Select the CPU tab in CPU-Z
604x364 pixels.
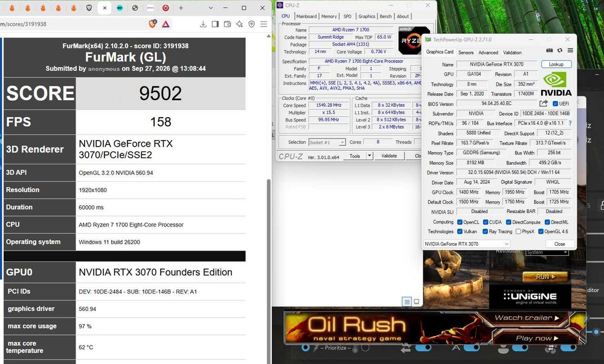(x=286, y=16)
